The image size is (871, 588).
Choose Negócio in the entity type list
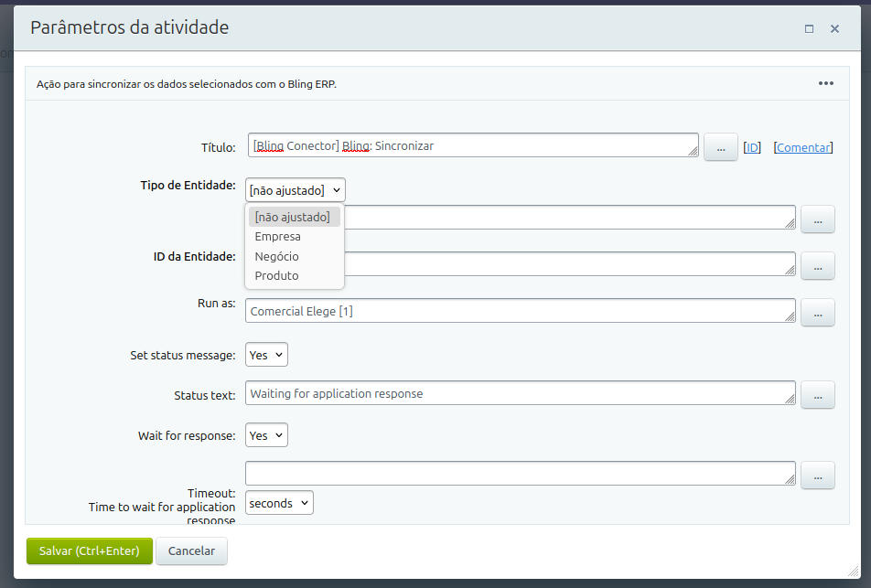click(277, 256)
